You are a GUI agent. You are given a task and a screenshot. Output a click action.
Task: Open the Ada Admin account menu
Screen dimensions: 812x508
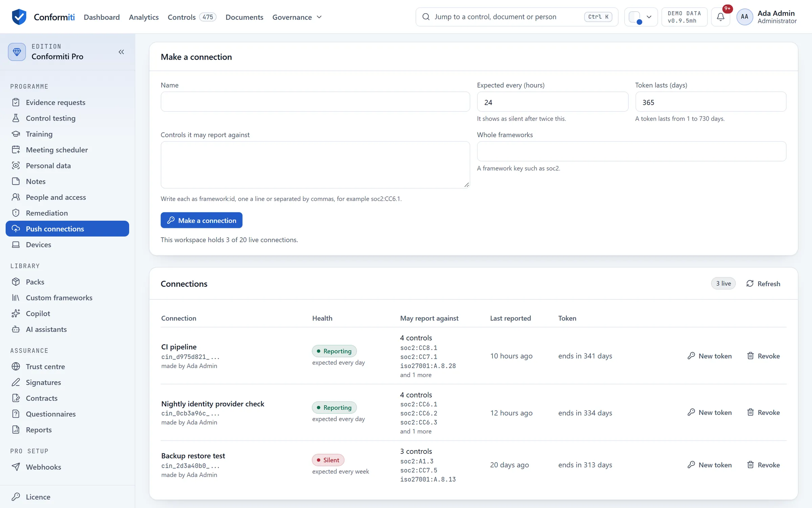767,17
